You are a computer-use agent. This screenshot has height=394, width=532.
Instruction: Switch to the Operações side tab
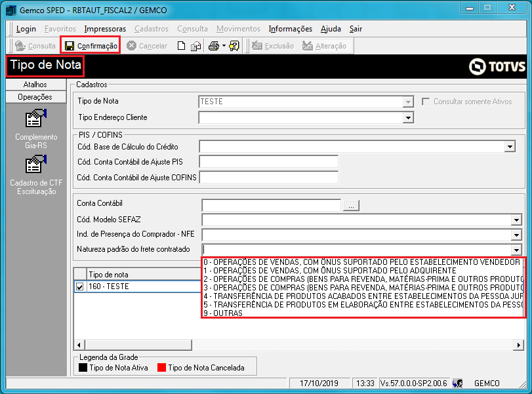(x=35, y=97)
